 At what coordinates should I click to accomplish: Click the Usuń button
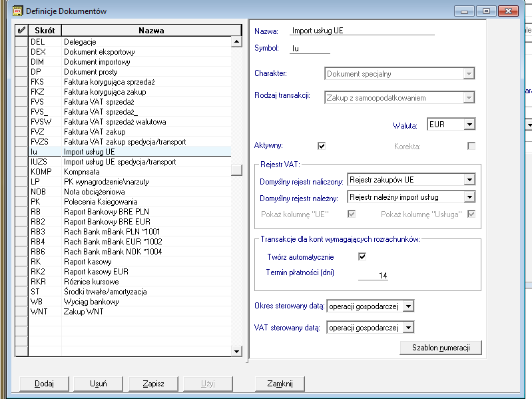[x=99, y=384]
